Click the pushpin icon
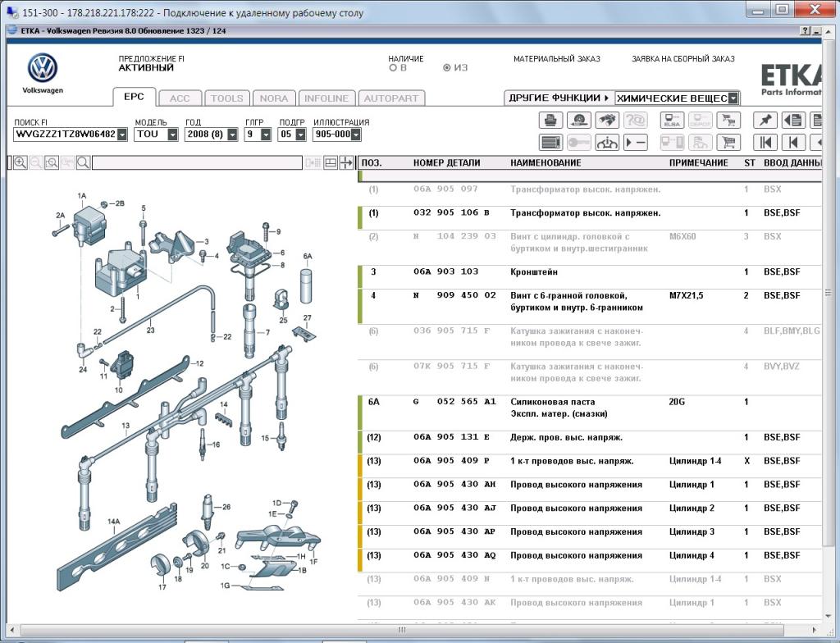 (765, 120)
